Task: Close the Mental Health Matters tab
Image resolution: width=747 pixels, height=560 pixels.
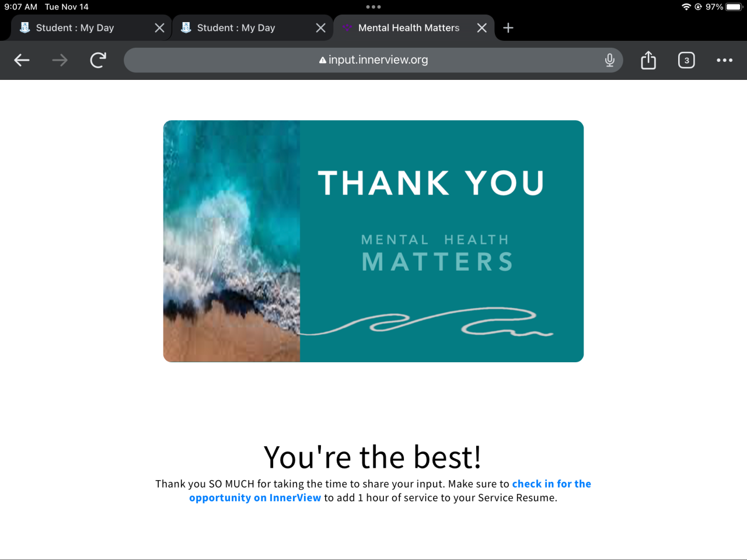Action: tap(481, 28)
